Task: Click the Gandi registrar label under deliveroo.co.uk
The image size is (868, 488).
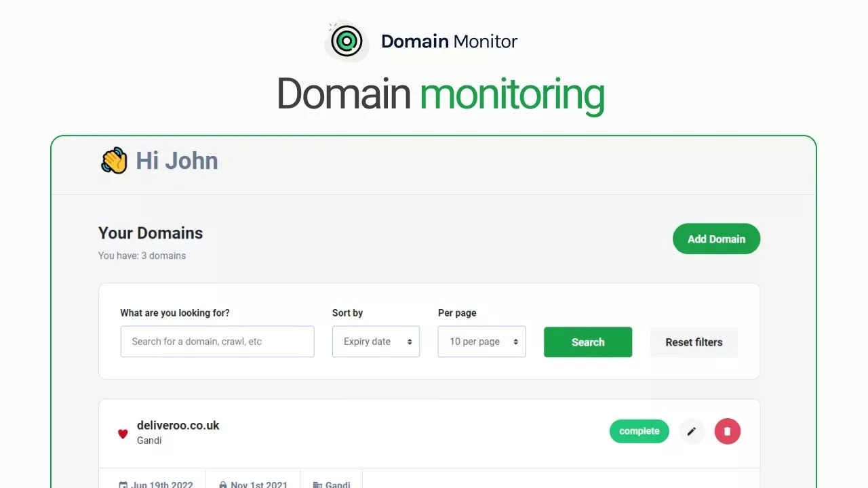Action: [x=149, y=441]
